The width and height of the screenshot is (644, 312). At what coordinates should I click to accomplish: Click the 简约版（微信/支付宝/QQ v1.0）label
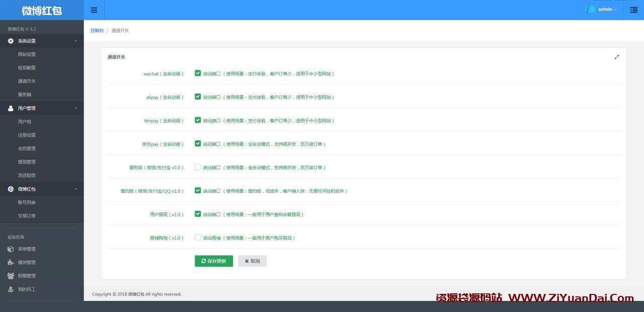[152, 191]
